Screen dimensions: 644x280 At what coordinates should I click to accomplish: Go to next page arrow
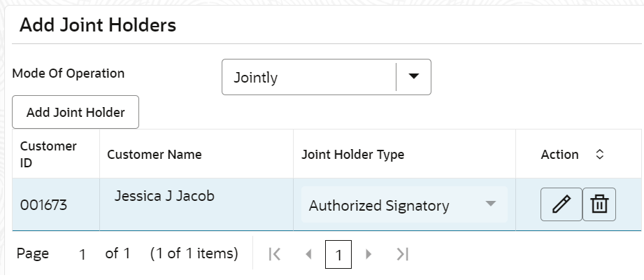[x=368, y=254]
